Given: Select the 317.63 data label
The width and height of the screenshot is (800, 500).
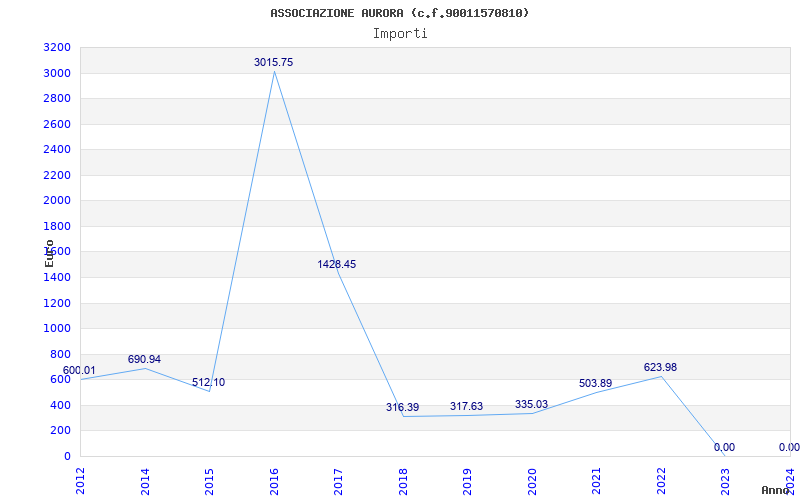Looking at the screenshot, I should coord(466,406).
